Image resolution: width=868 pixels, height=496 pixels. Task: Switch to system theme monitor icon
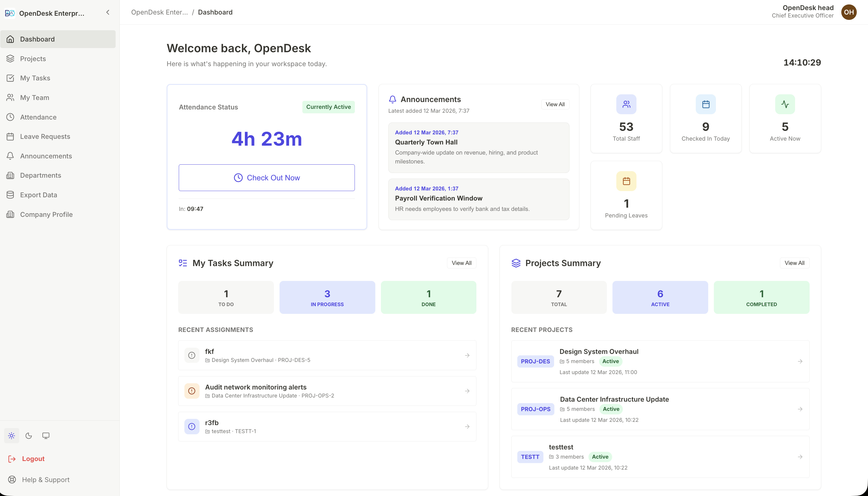click(x=46, y=436)
